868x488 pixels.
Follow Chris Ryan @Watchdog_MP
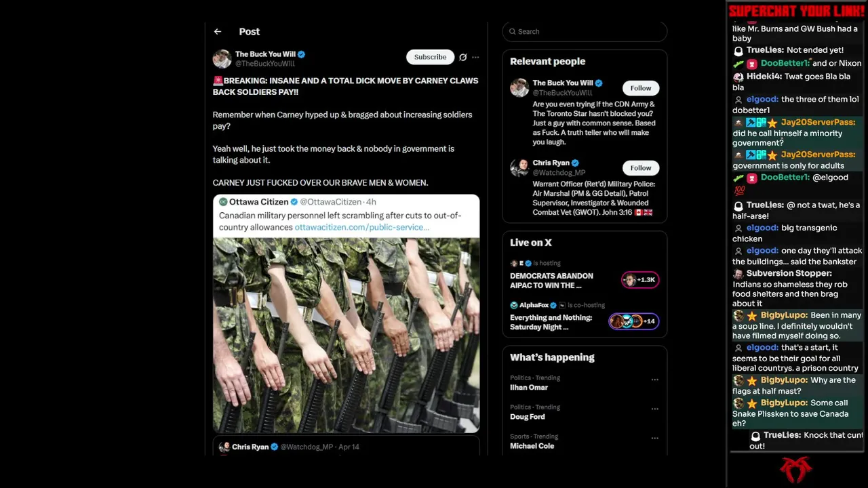[x=640, y=167]
